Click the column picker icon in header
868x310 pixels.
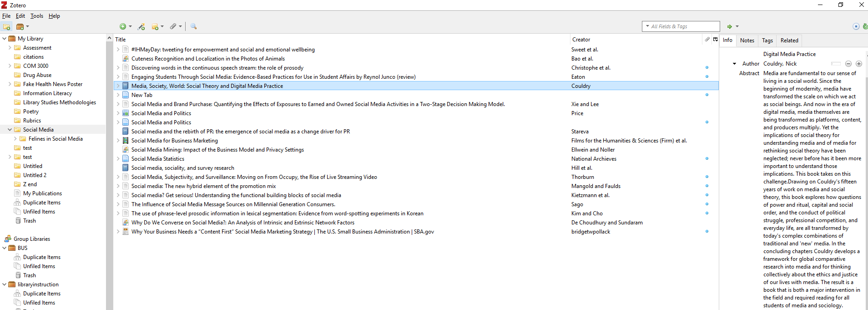[x=715, y=40]
